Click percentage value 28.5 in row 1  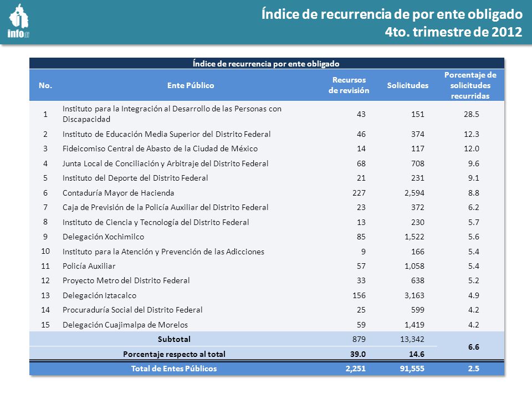pos(471,114)
